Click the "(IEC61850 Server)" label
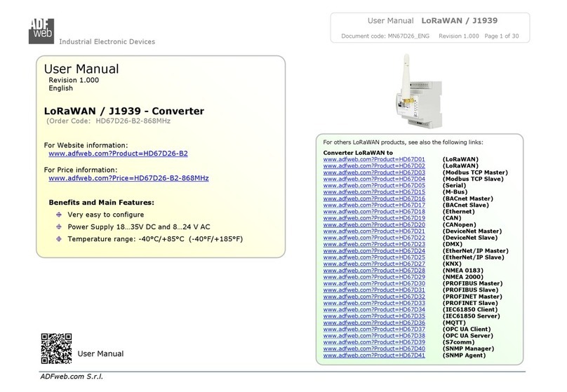The image size is (567, 392). click(471, 316)
